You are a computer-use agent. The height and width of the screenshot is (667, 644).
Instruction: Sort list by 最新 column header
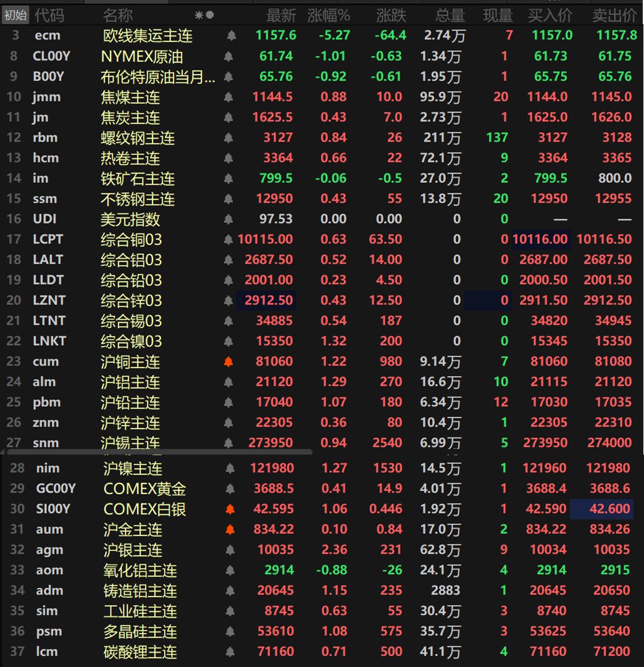tap(281, 15)
